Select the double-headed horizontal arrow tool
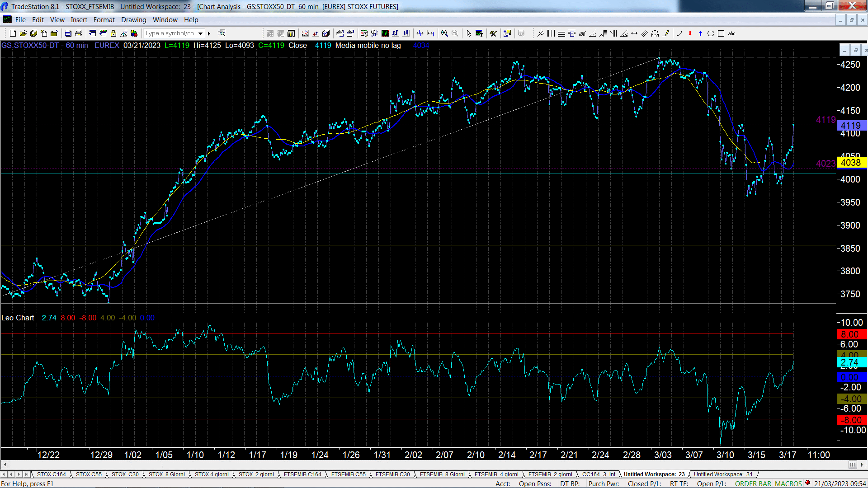The width and height of the screenshot is (868, 488). point(634,33)
